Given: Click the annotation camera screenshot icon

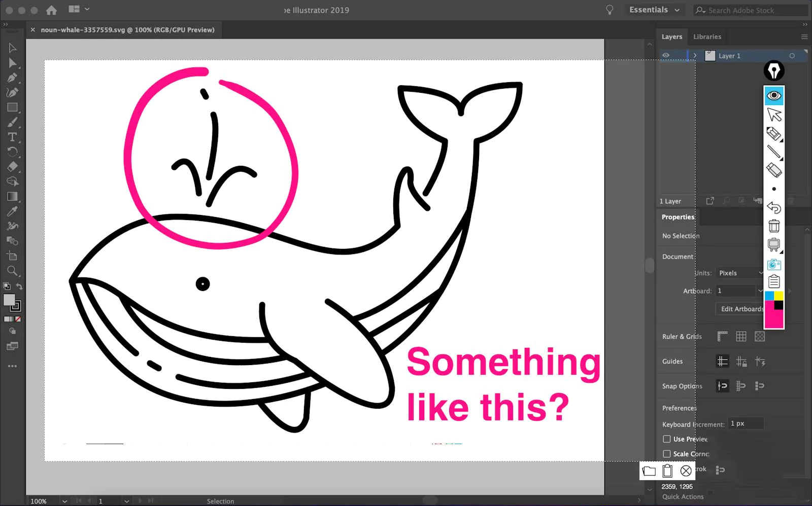Looking at the screenshot, I should (x=774, y=264).
